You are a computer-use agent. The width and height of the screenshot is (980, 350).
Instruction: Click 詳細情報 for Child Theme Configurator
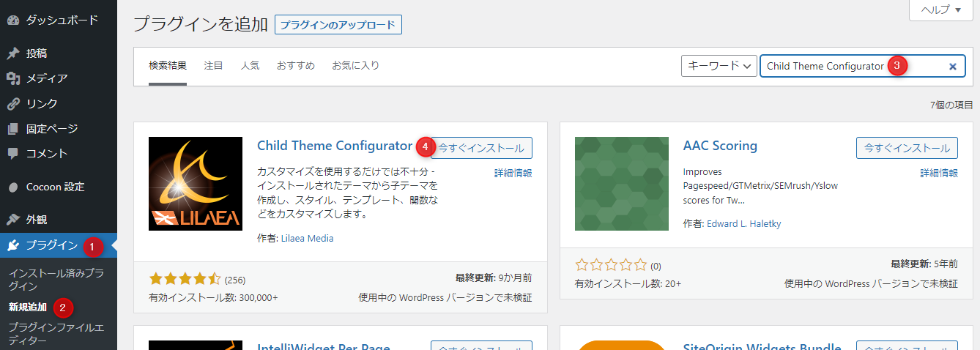coord(513,173)
